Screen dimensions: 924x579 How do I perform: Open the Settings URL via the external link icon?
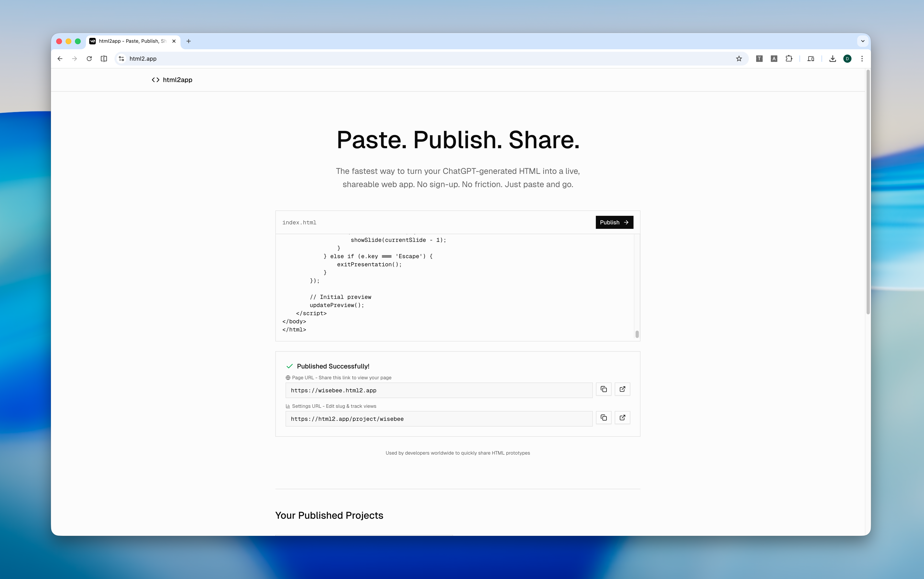[622, 417]
